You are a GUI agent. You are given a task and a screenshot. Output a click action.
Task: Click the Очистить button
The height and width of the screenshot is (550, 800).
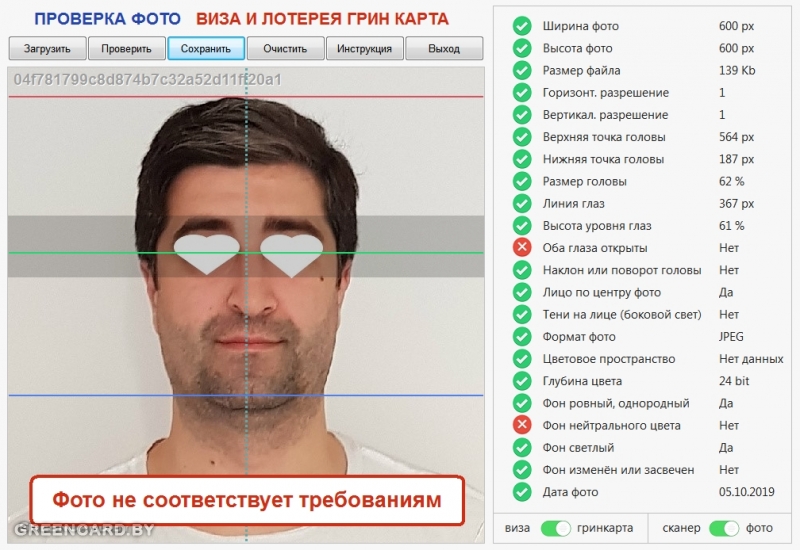point(285,48)
